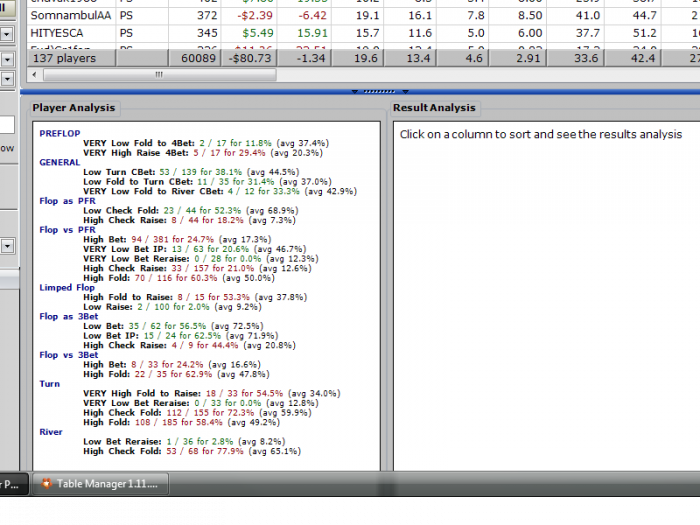Click the splitter grip between table and analysis

[379, 91]
